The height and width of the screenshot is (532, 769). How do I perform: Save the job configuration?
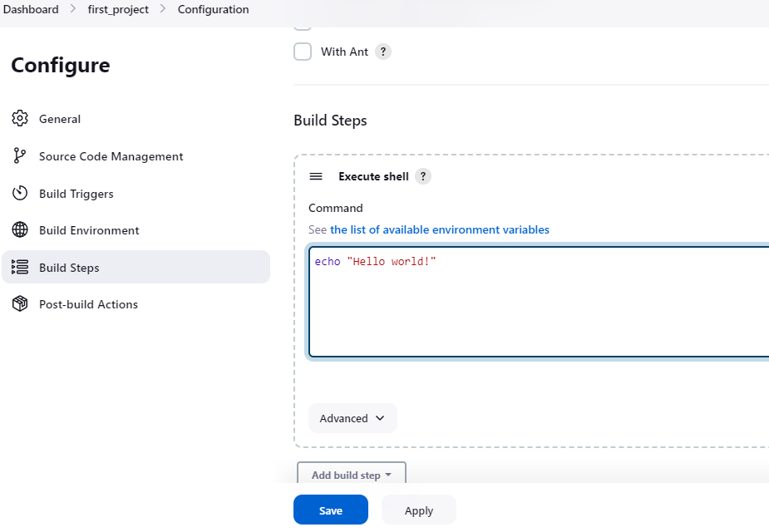coord(330,510)
